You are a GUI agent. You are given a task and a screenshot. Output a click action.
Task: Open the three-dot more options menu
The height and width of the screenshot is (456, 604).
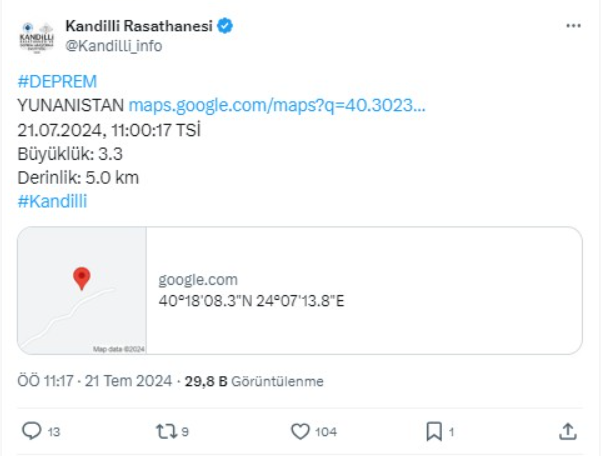(x=572, y=27)
